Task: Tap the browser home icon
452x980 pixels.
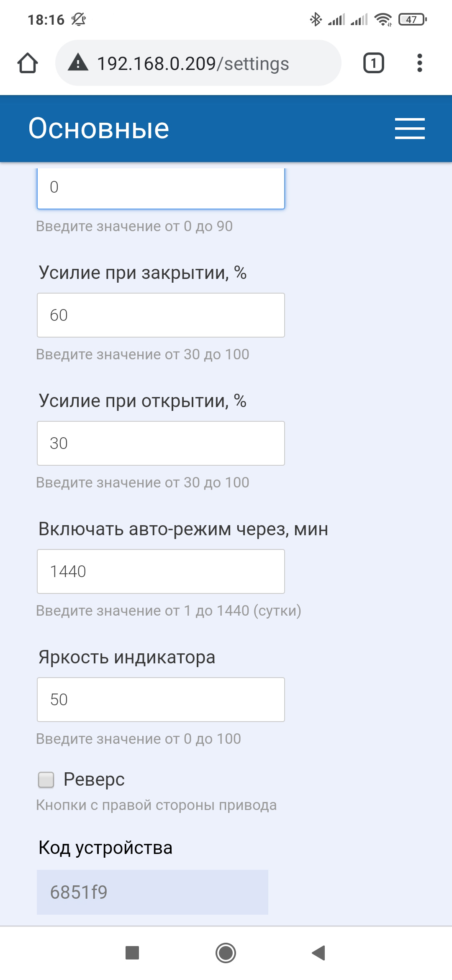Action: 28,63
